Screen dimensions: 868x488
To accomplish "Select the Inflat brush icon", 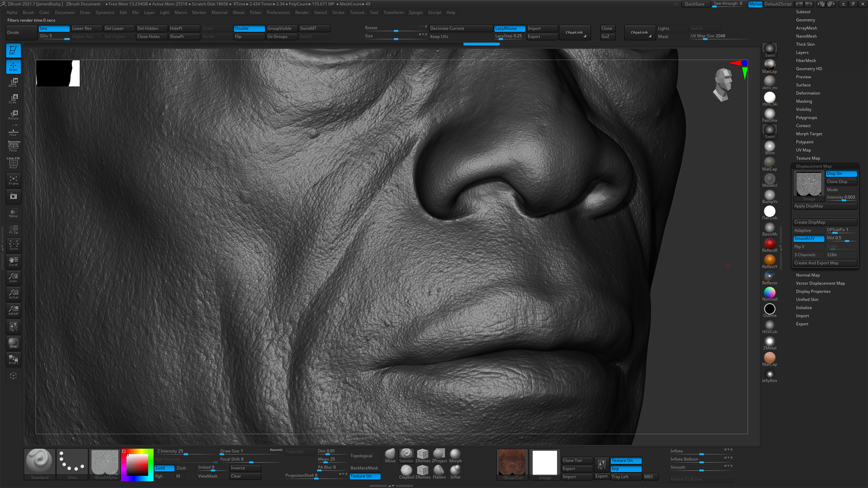I will pos(455,471).
